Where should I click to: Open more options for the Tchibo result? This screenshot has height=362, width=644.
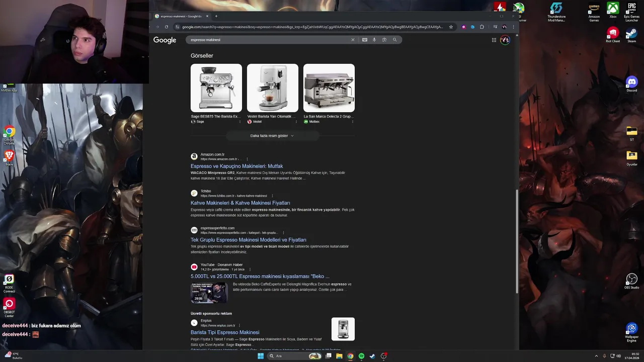tap(272, 196)
